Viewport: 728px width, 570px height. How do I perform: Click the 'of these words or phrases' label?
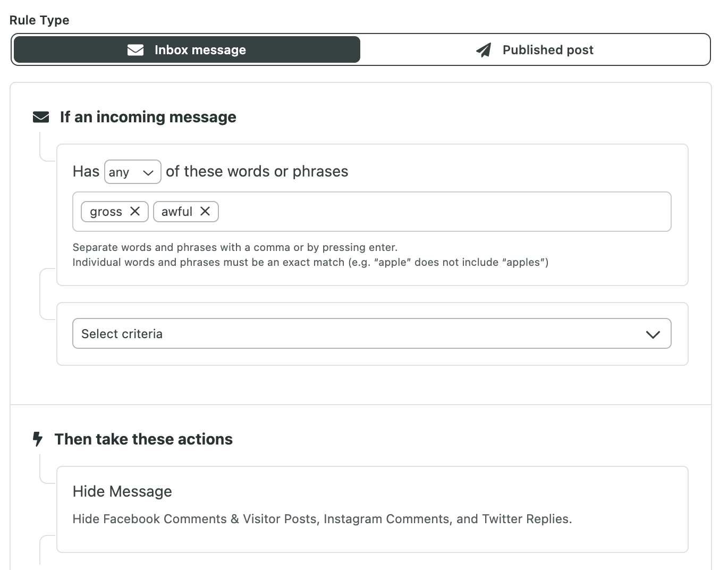(x=257, y=171)
